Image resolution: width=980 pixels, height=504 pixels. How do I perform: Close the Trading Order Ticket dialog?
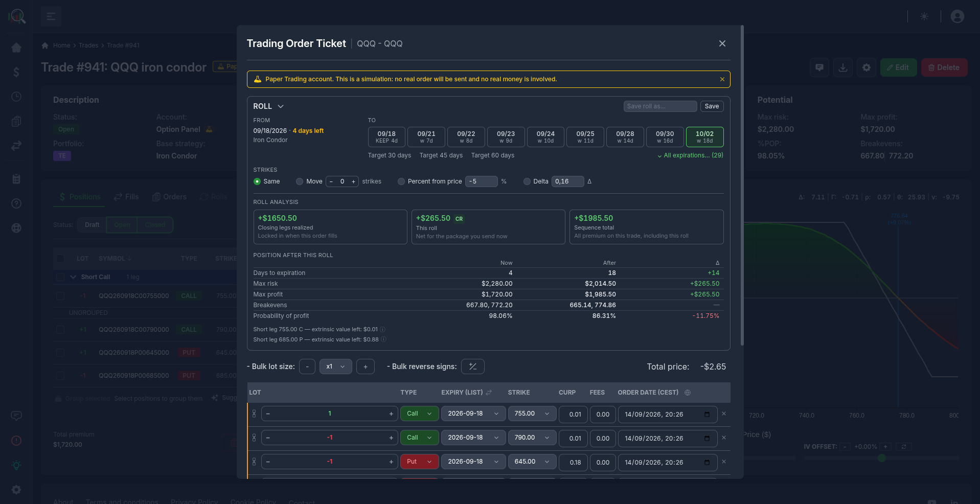click(x=722, y=43)
